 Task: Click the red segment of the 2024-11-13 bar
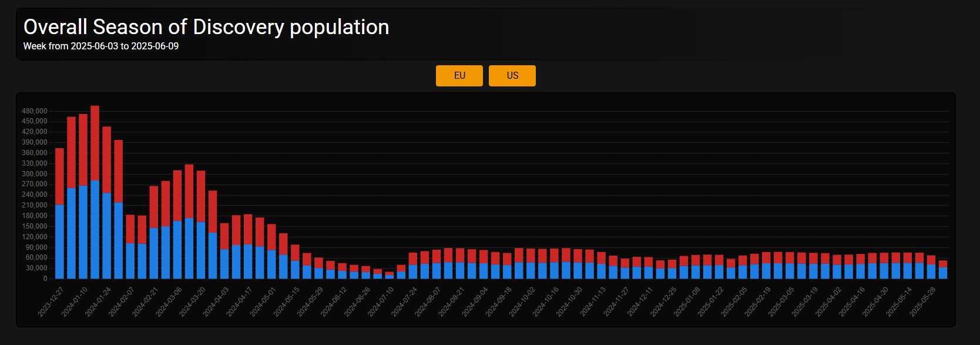[602, 258]
